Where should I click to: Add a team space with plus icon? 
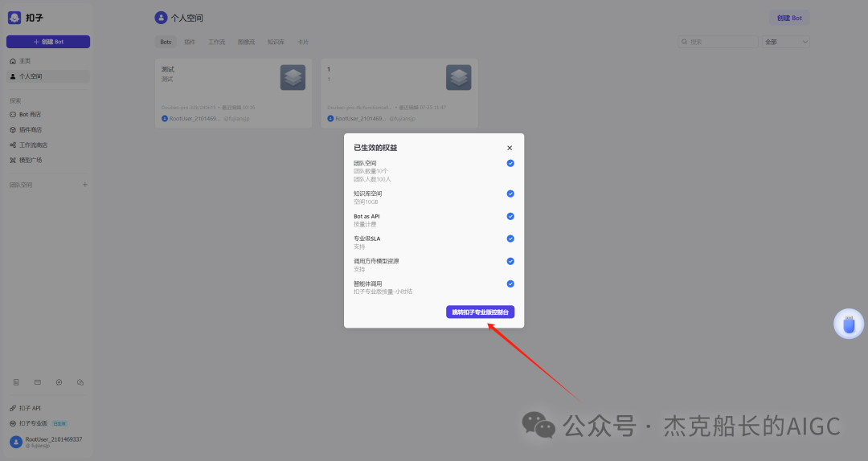click(x=84, y=184)
